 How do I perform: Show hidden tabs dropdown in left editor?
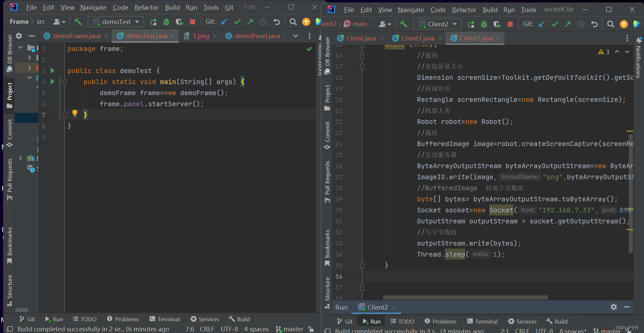(x=296, y=36)
